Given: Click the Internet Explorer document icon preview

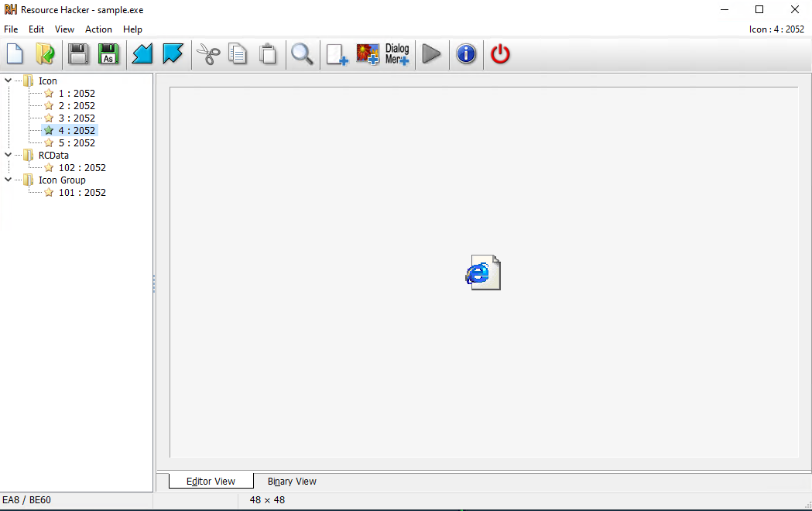Looking at the screenshot, I should click(x=483, y=273).
